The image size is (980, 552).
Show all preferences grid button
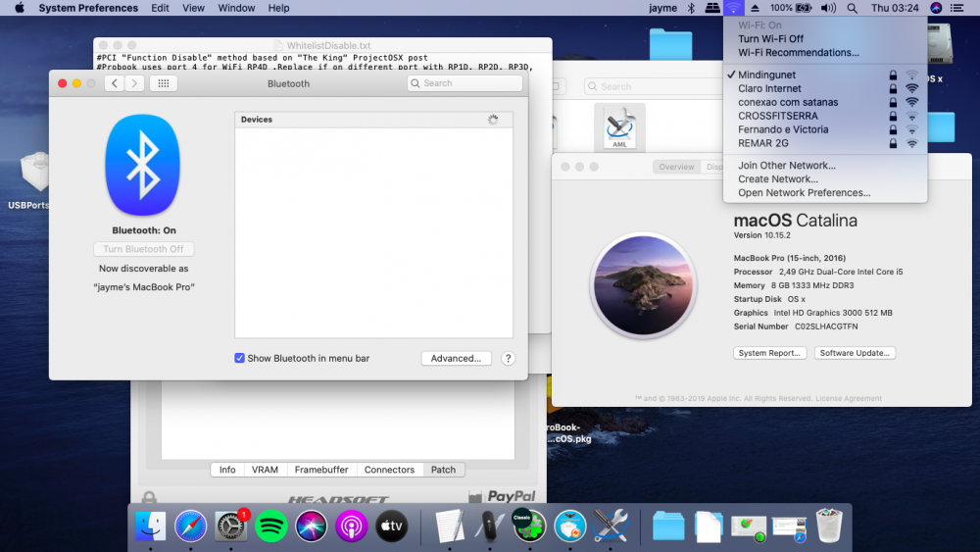click(163, 83)
